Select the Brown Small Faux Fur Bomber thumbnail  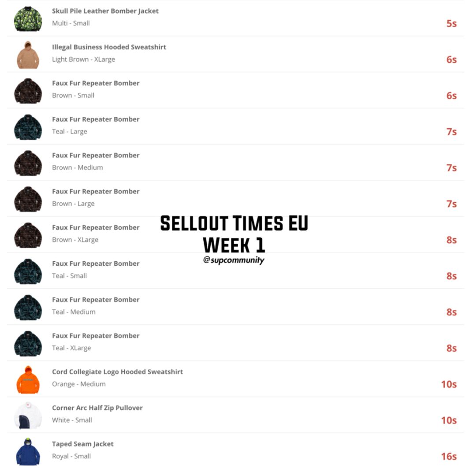[28, 91]
